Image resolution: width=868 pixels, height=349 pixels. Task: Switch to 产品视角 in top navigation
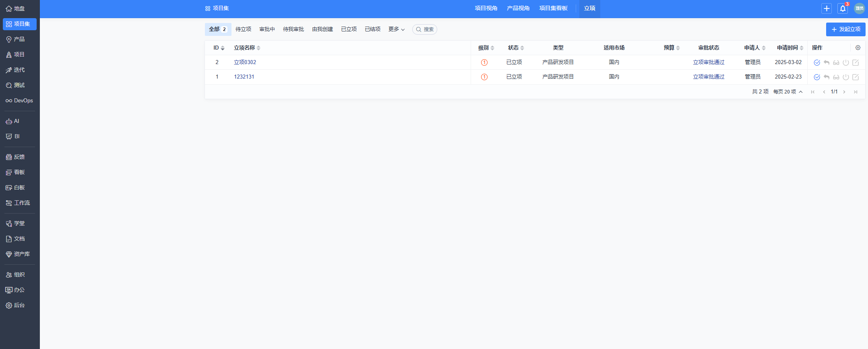click(x=518, y=8)
